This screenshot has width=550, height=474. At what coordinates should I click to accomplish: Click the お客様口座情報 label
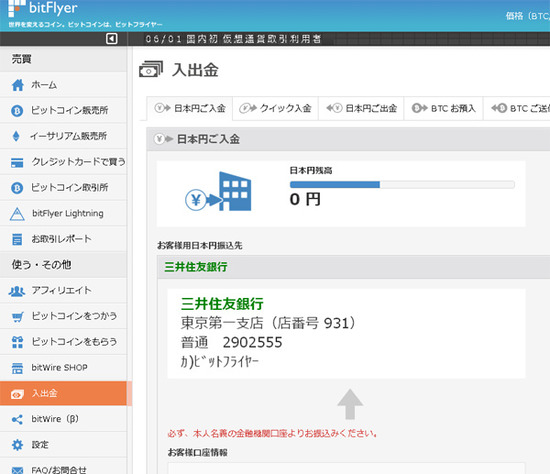197,453
